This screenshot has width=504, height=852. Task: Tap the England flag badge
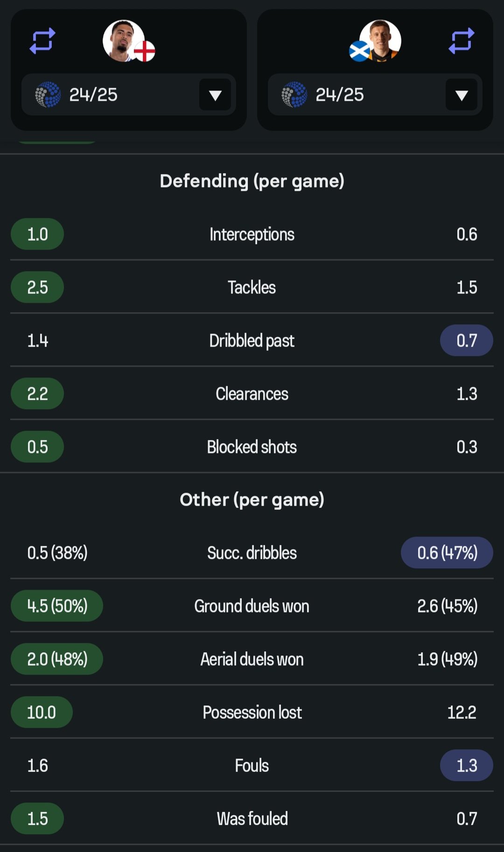[x=145, y=51]
